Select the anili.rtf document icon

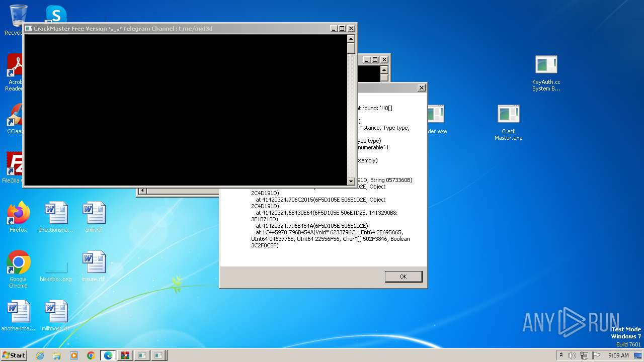[94, 217]
